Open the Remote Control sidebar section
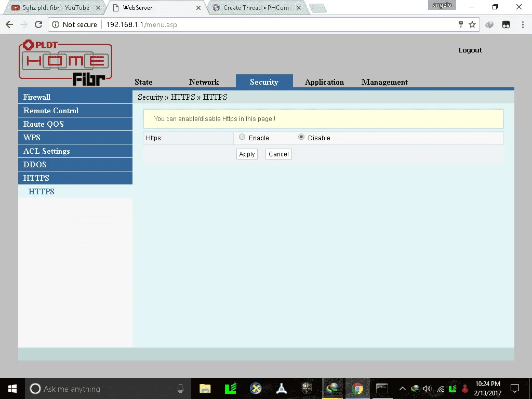This screenshot has height=399, width=532. tap(75, 111)
